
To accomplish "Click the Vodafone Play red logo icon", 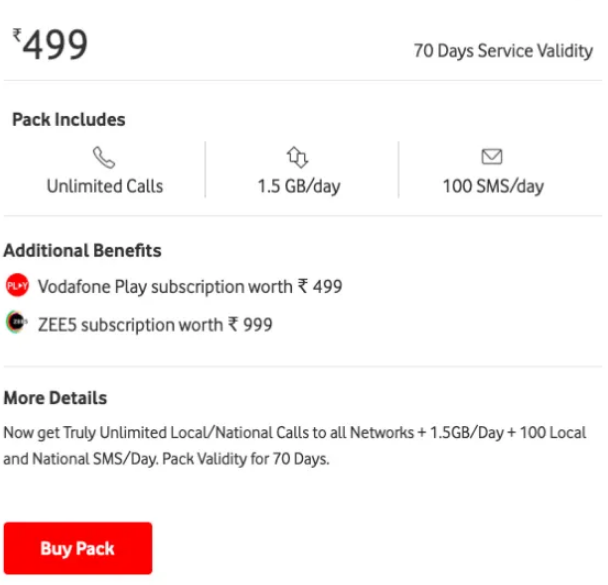I will pyautogui.click(x=17, y=287).
